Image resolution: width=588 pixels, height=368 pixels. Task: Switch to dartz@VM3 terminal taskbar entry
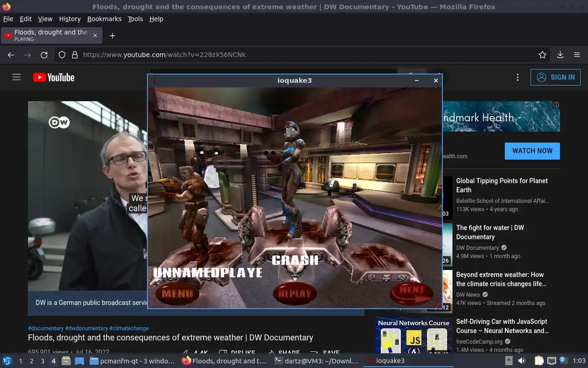[317, 361]
